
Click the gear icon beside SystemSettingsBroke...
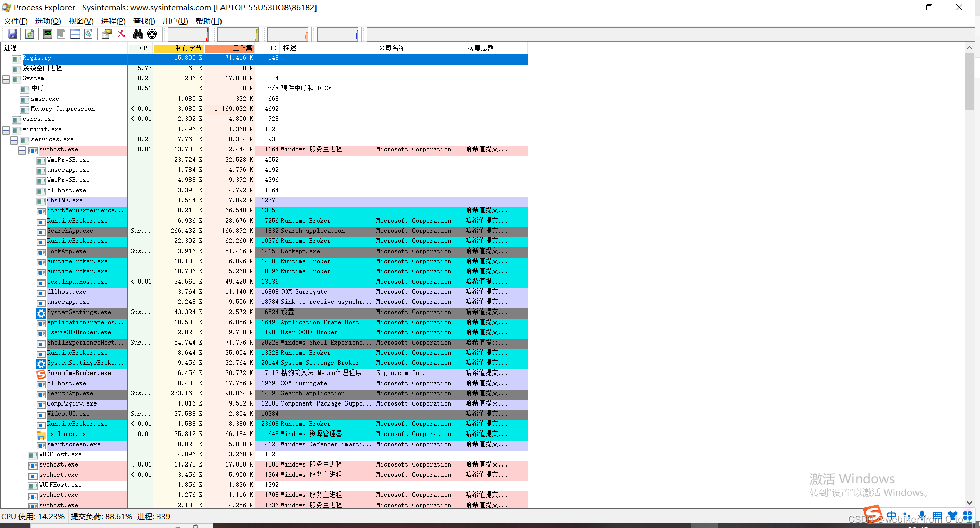(x=41, y=363)
